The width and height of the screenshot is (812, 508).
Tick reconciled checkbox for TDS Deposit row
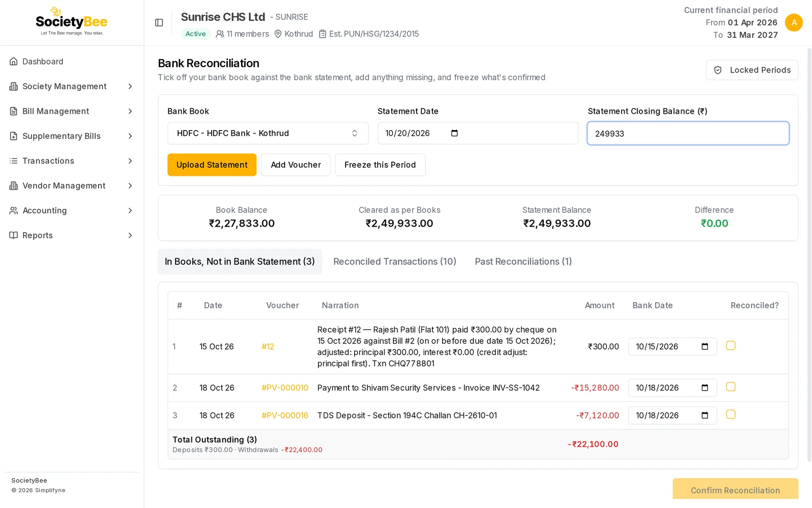[731, 415]
